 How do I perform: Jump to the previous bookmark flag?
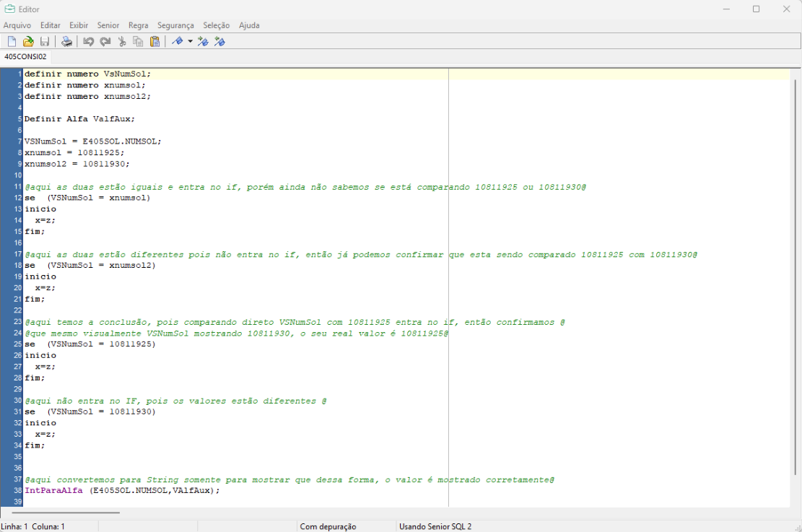click(x=220, y=41)
